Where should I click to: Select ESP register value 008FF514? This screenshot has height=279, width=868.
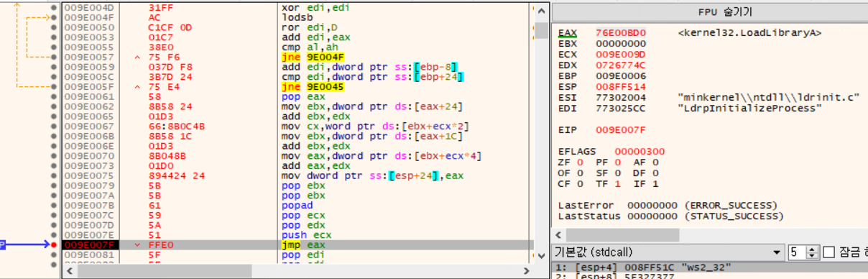pyautogui.click(x=620, y=86)
